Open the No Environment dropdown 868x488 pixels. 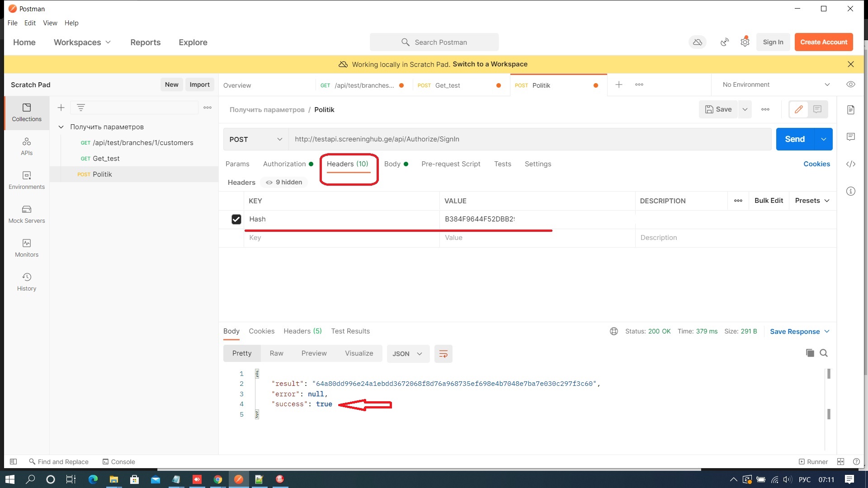[776, 84]
